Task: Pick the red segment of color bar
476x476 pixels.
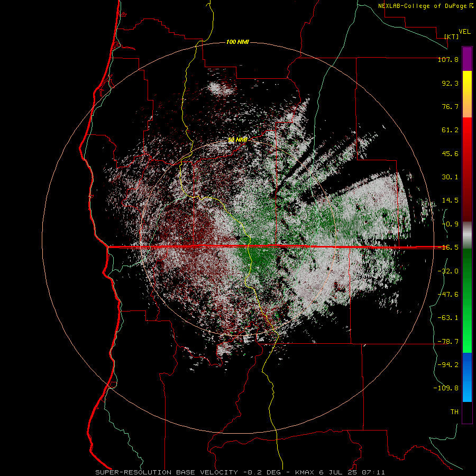Action: pos(467,169)
